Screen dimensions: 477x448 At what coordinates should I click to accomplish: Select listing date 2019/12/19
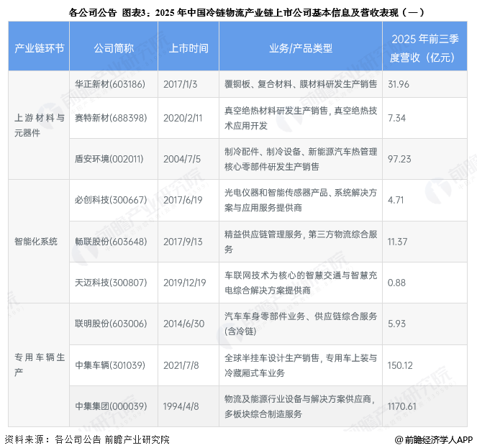pos(184,283)
